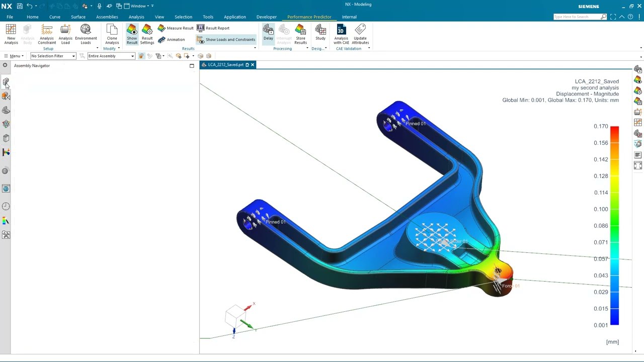Click the red top of the color legend
This screenshot has height=362, width=644.
point(614,130)
